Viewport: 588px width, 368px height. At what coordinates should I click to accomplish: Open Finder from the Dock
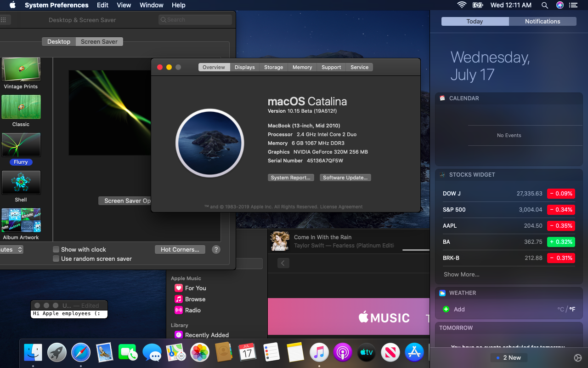tap(33, 353)
